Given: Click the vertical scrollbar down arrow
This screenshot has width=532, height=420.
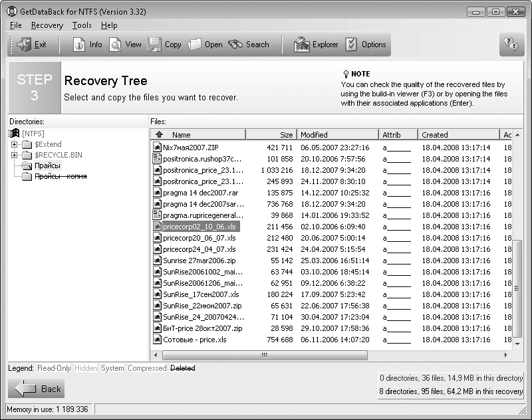Looking at the screenshot, I should click(517, 344).
